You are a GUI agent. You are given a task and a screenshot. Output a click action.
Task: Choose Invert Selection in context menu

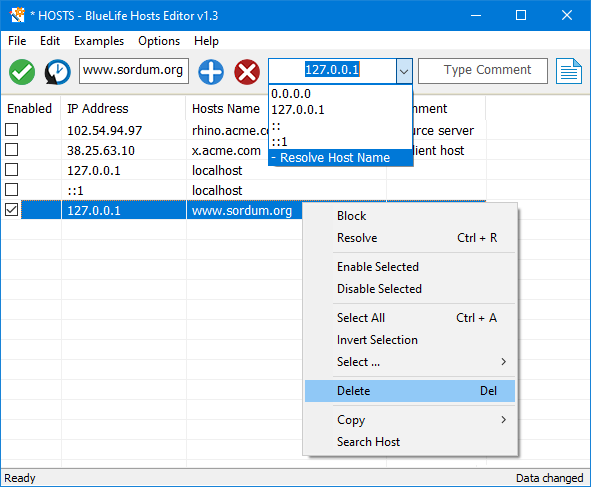(410, 340)
